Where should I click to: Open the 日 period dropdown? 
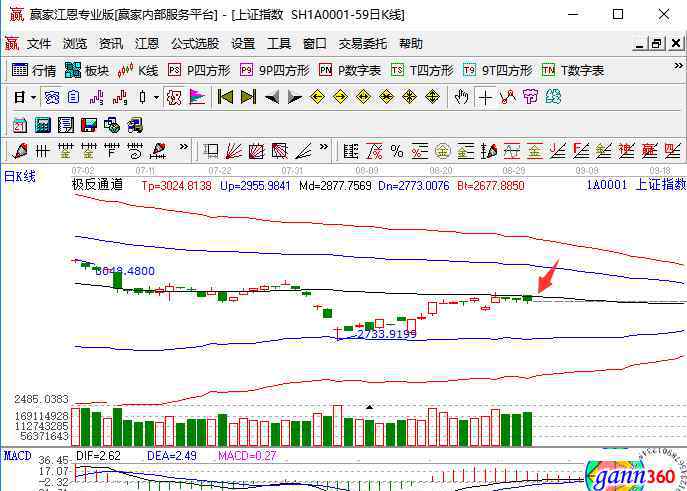click(33, 97)
